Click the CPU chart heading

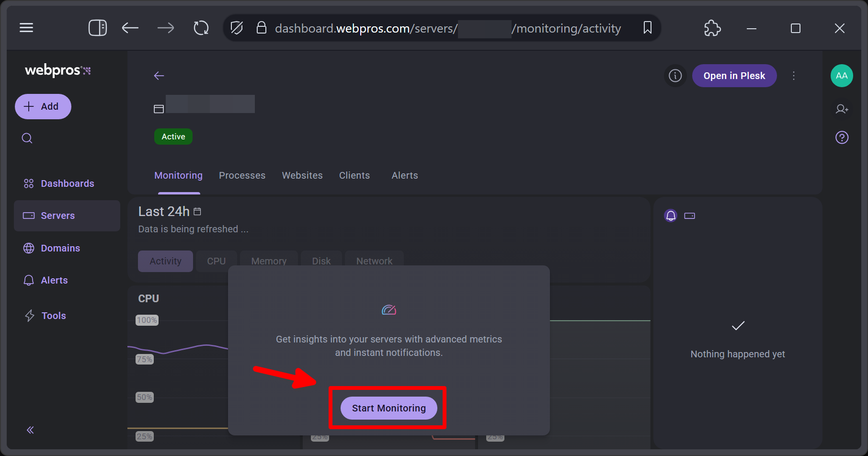148,298
